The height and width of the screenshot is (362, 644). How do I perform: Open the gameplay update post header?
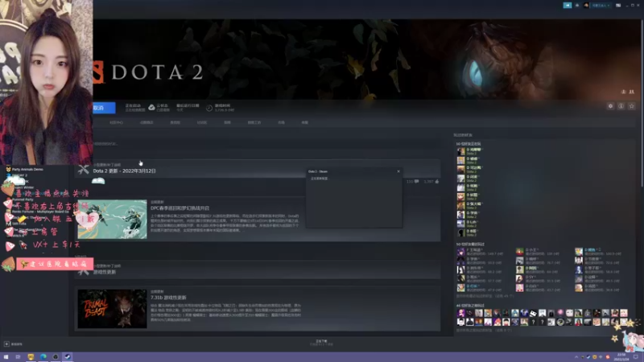105,272
